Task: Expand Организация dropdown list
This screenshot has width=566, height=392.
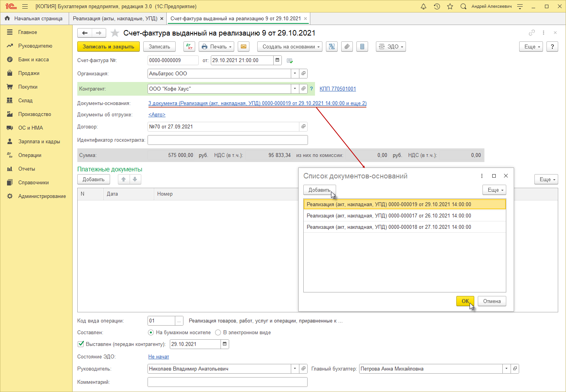Action: coord(295,73)
